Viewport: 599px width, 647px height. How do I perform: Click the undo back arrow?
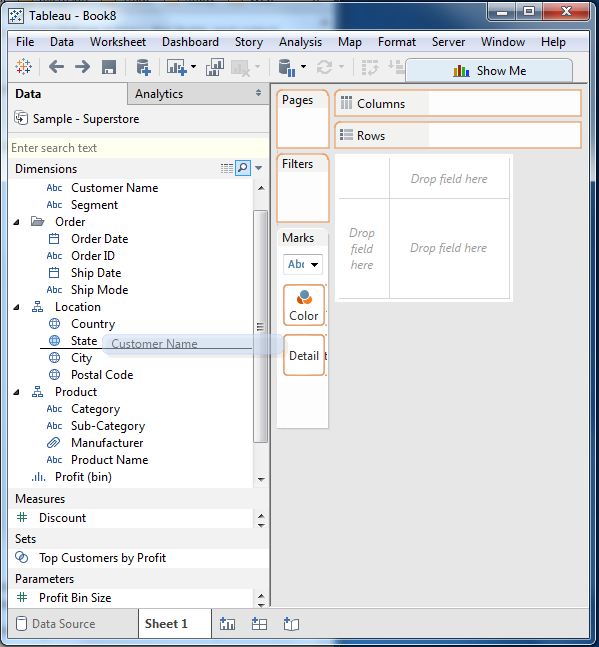click(x=56, y=66)
